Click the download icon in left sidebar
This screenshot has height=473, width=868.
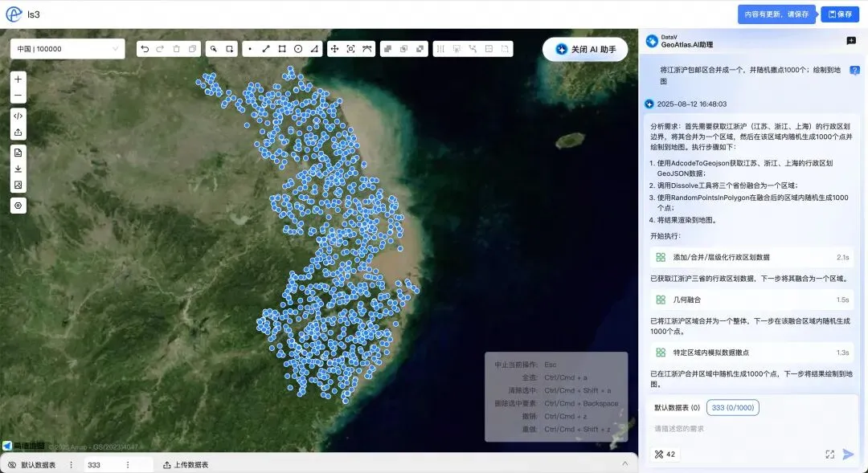[x=18, y=169]
